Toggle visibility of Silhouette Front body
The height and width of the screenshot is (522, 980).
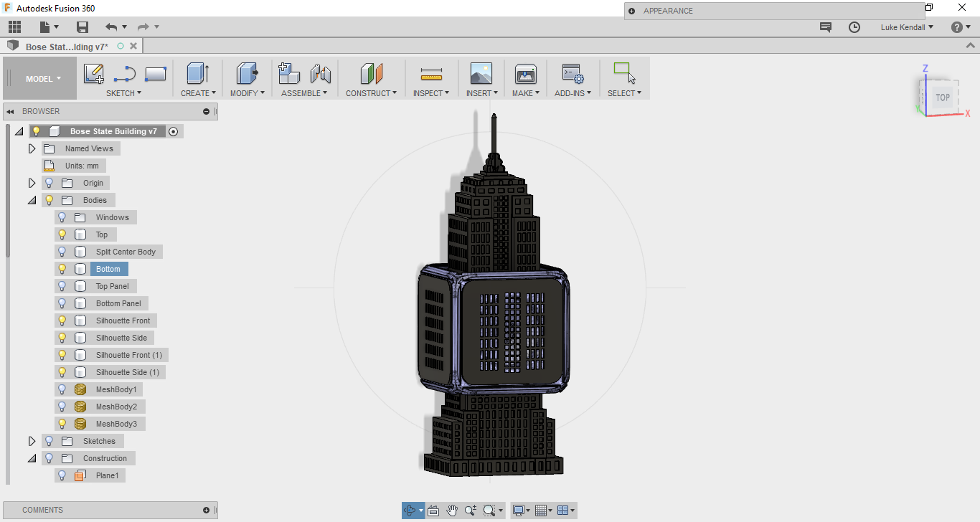pyautogui.click(x=62, y=321)
